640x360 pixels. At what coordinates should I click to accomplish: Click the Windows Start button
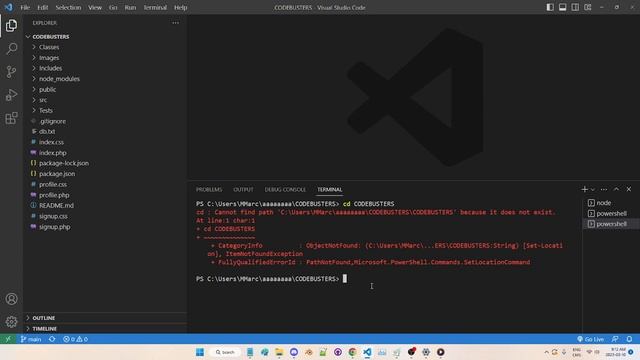(200, 352)
